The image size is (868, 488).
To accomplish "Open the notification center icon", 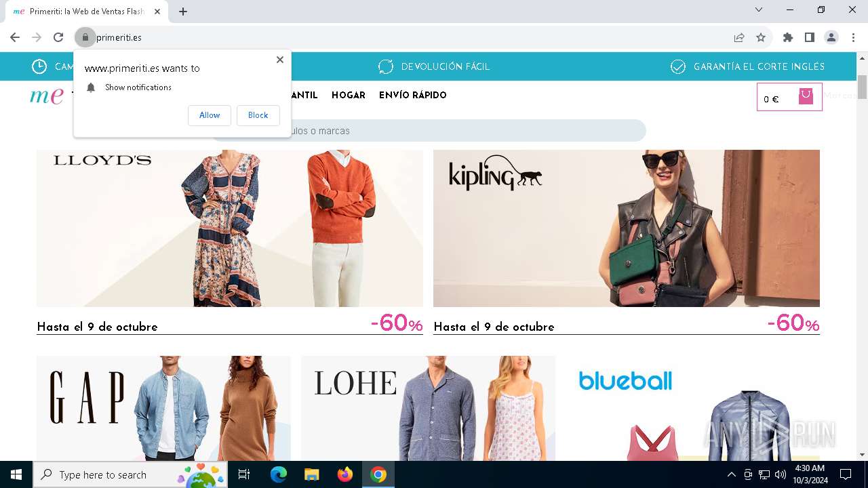I will [x=846, y=474].
